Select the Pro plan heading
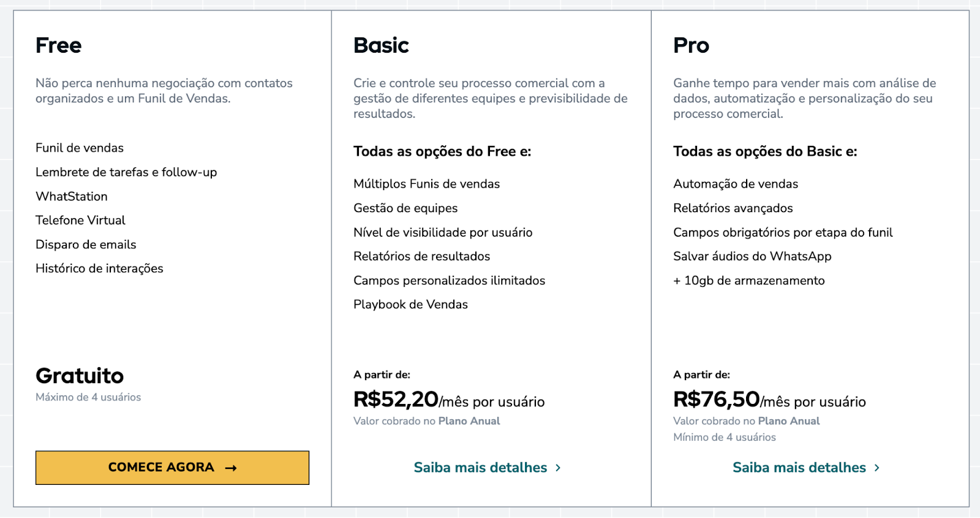 click(x=691, y=45)
